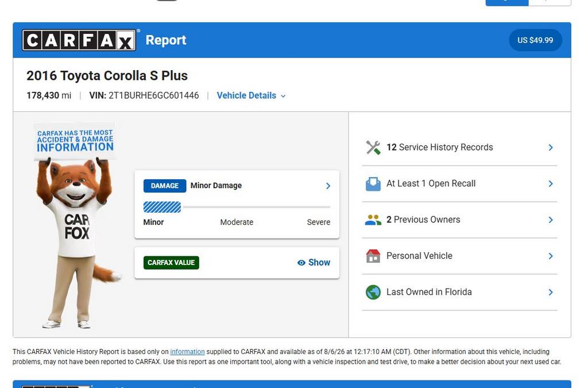
Task: Click the VIN number 2T1BURHE6GC601446
Action: [154, 95]
